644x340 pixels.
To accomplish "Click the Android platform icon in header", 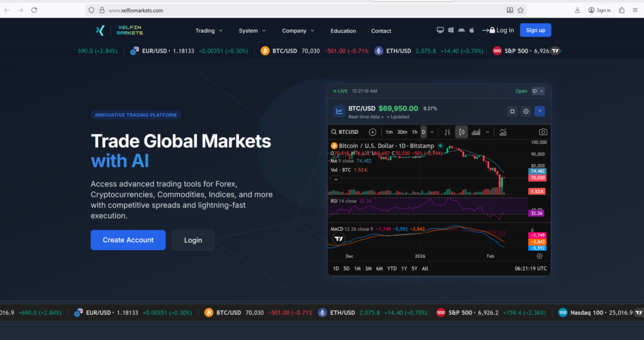I will point(461,30).
